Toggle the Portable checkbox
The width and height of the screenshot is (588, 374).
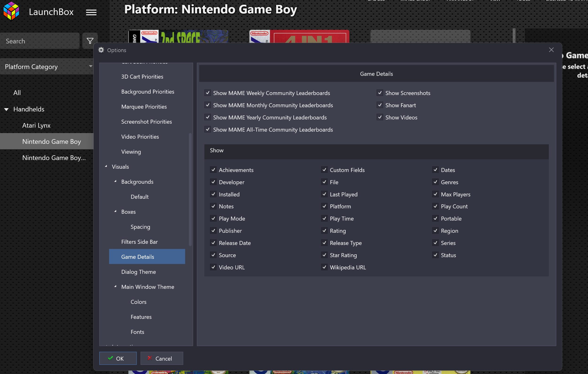tap(435, 218)
